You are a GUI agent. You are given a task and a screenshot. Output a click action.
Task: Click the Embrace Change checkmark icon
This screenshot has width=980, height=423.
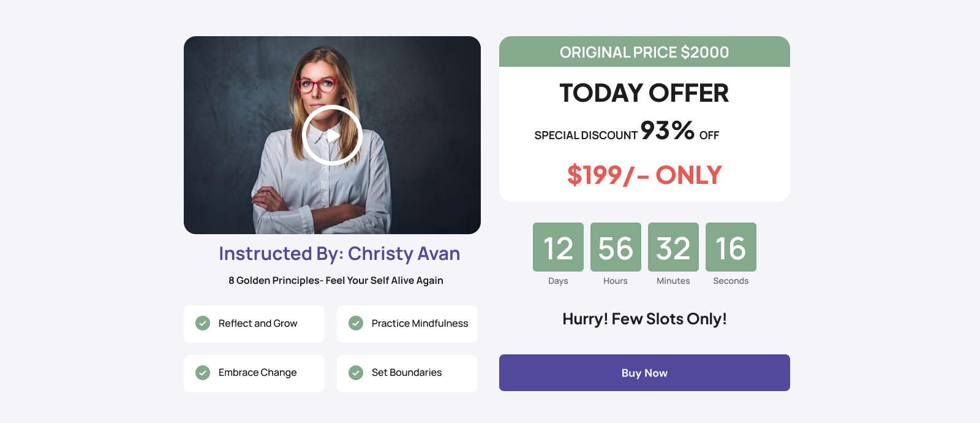click(203, 373)
